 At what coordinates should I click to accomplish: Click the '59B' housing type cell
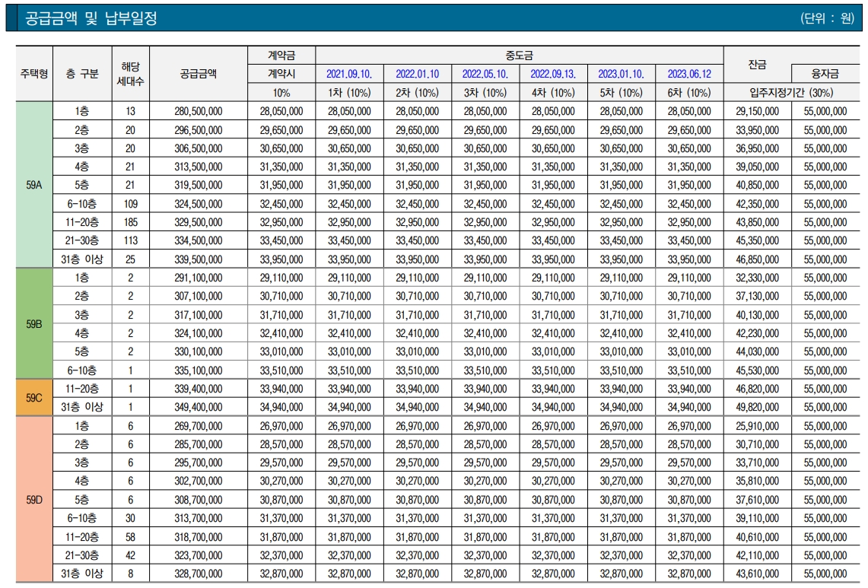coord(34,324)
